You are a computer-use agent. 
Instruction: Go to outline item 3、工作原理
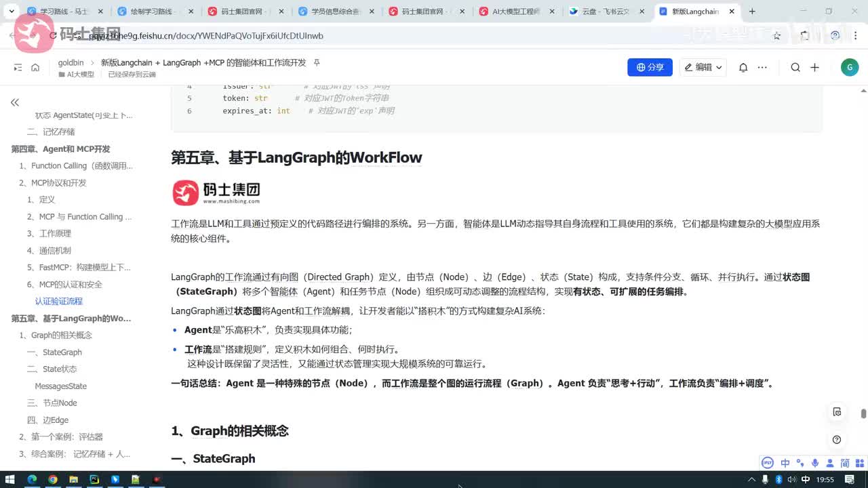[49, 234]
